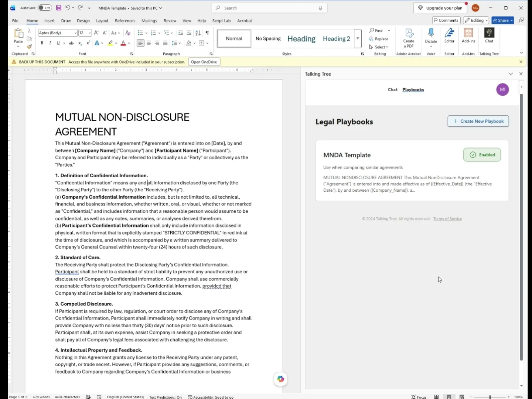Click the MI user avatar in Talking Tree
The height and width of the screenshot is (399, 532).
tap(502, 89)
